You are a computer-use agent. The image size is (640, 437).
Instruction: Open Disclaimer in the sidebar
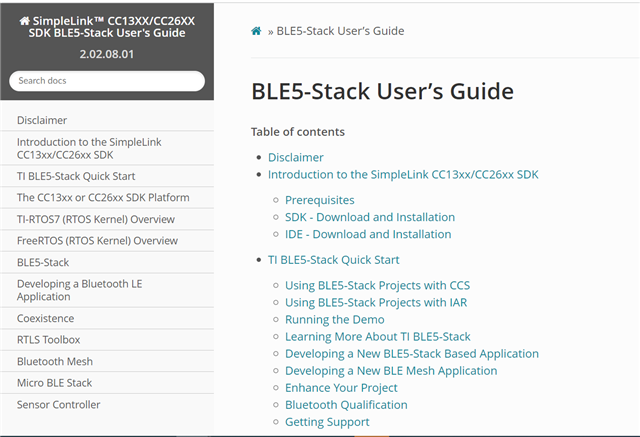click(x=42, y=120)
